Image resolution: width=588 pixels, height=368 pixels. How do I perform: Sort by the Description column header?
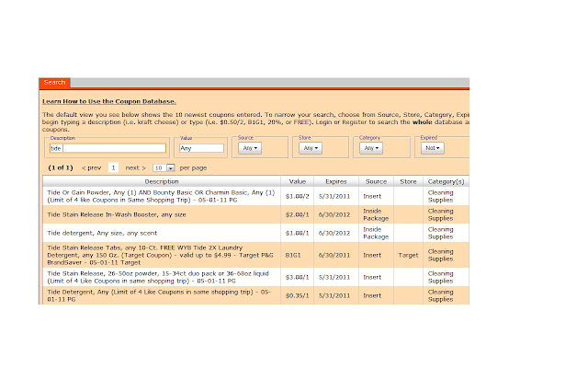point(162,181)
